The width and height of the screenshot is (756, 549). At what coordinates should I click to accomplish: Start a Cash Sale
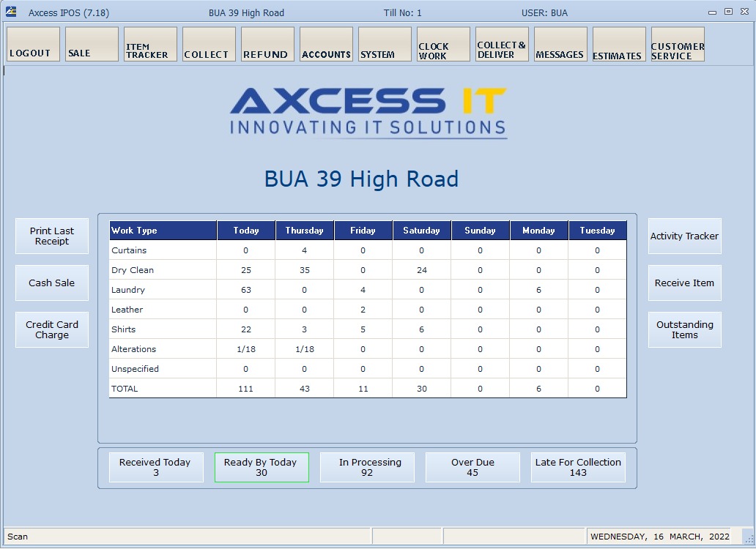pos(51,283)
